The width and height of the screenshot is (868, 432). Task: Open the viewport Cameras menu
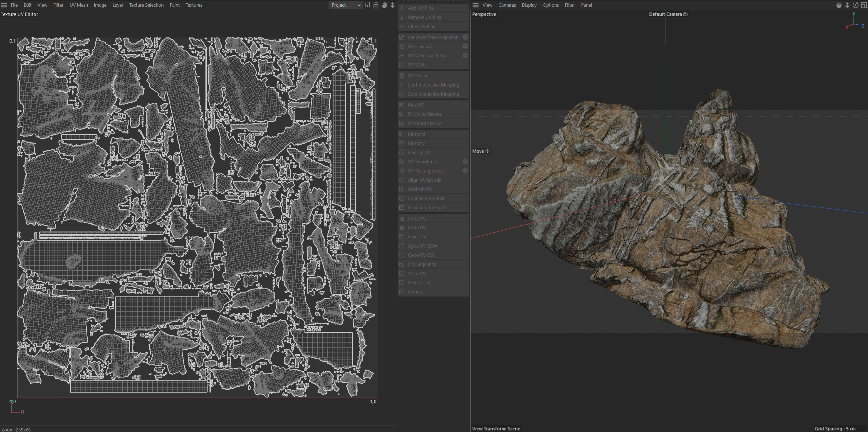[507, 5]
